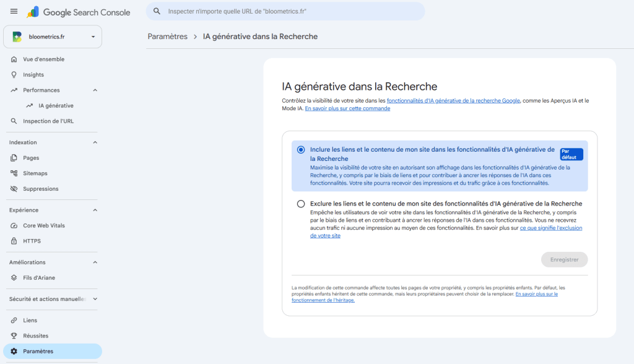
Task: Click the Paramètres breadcrumb link
Action: point(167,37)
